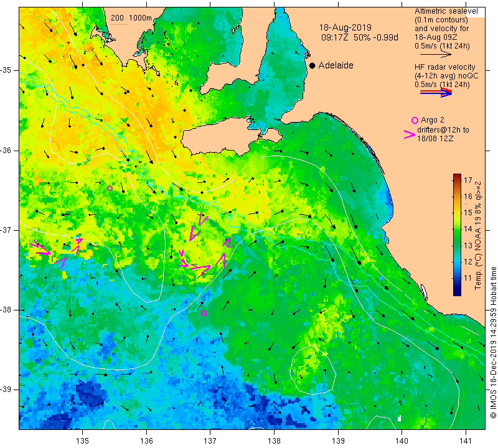
Task: Click the 11 degree colorbar label
Action: (468, 278)
